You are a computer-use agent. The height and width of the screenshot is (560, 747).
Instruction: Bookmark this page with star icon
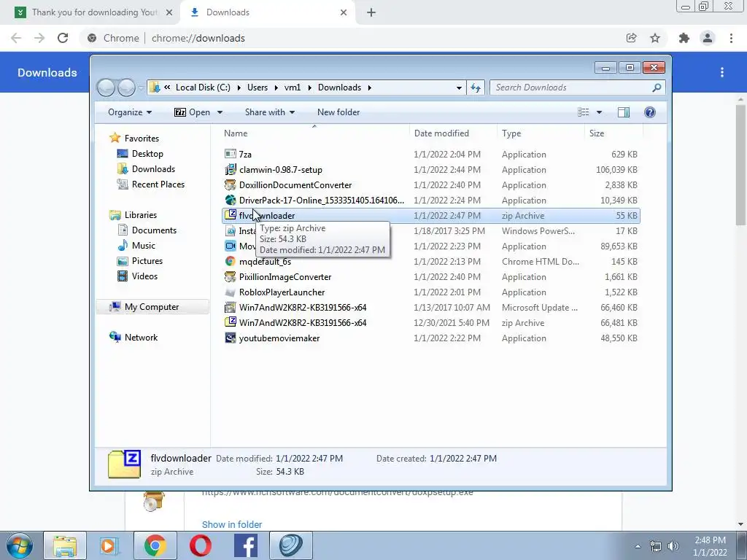[655, 38]
